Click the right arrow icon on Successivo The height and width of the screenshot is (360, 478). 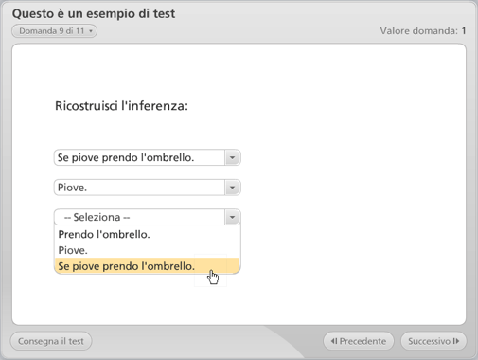(x=456, y=341)
